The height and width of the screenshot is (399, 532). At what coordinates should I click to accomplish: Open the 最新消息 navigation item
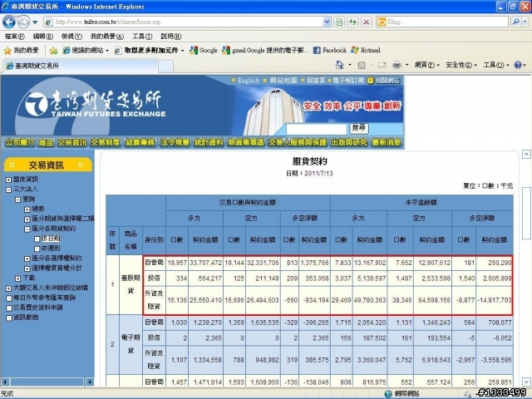(x=387, y=142)
